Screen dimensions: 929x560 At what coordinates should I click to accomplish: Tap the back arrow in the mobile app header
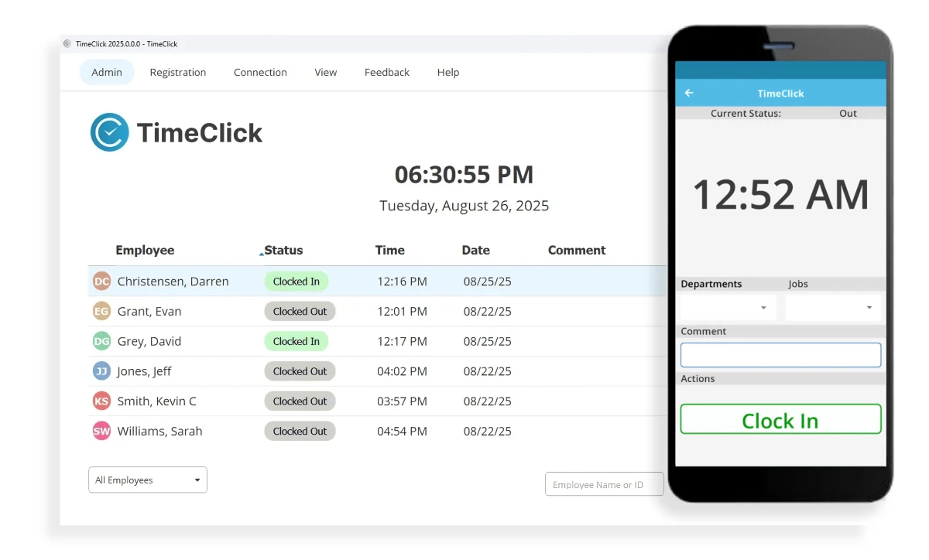pyautogui.click(x=688, y=93)
